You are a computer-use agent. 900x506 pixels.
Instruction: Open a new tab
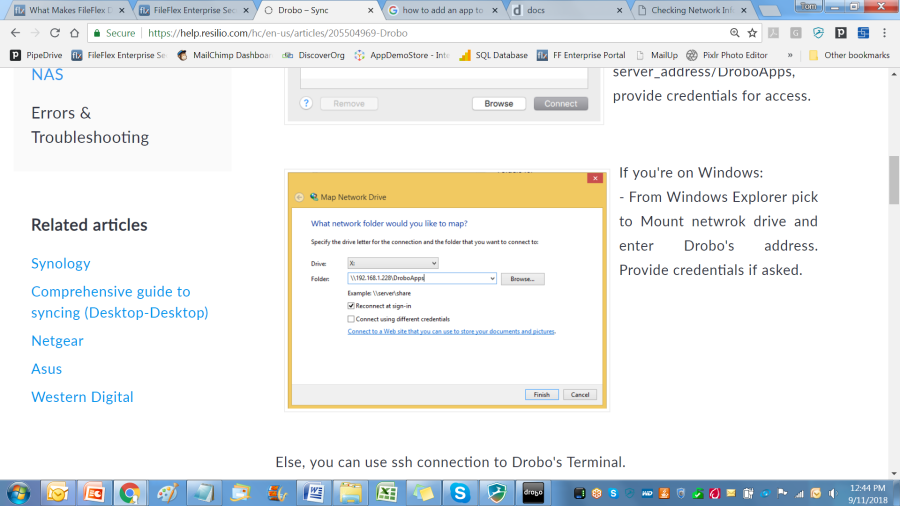(770, 10)
